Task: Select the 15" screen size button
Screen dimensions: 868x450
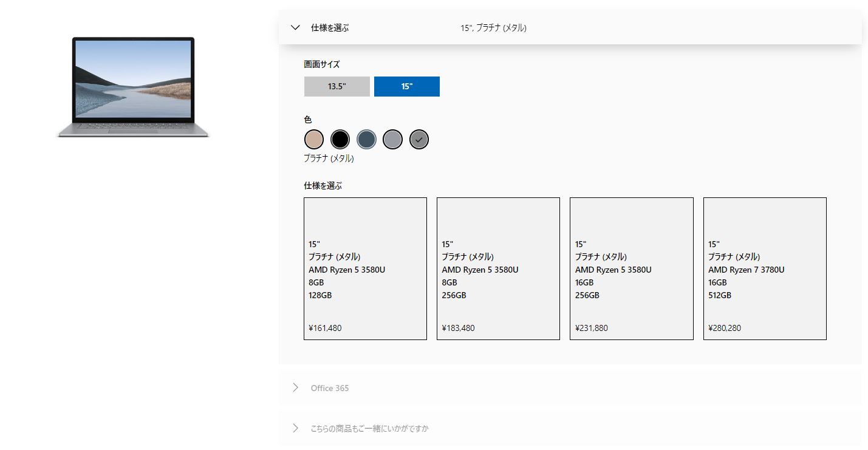Action: [407, 86]
